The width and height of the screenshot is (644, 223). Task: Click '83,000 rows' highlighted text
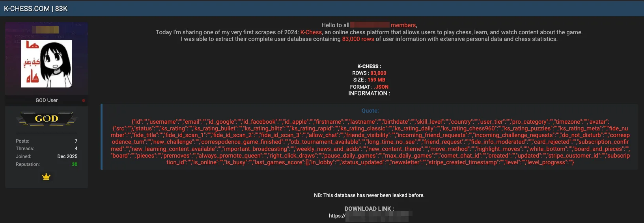[x=358, y=39]
